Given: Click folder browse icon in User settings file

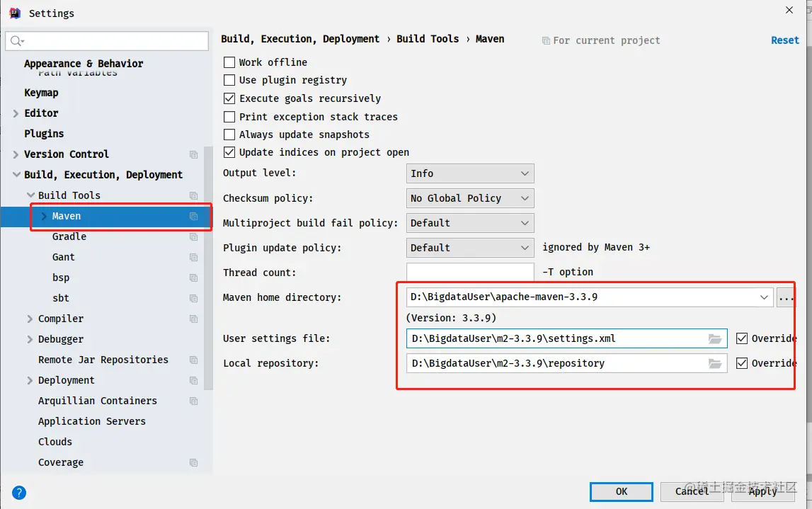Looking at the screenshot, I should (x=714, y=338).
